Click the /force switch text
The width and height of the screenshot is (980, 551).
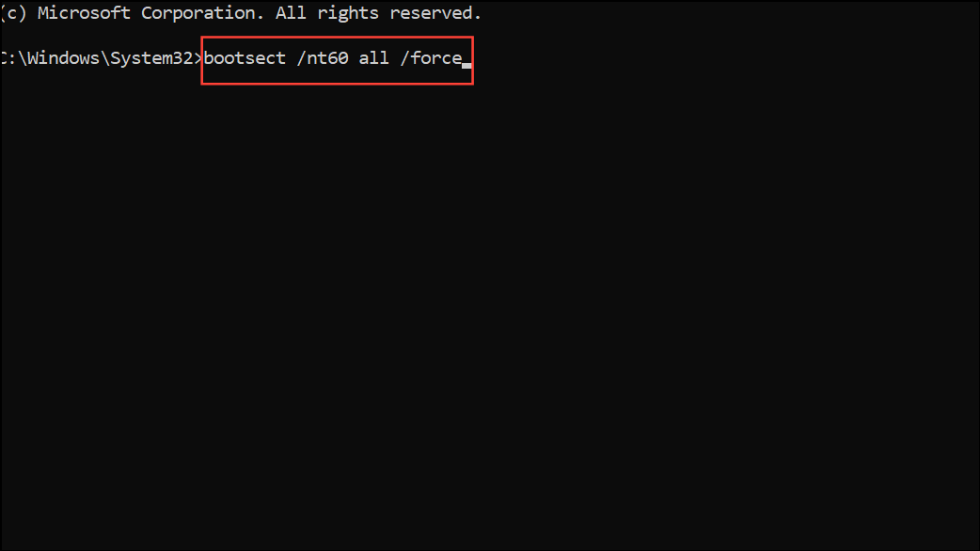(432, 58)
